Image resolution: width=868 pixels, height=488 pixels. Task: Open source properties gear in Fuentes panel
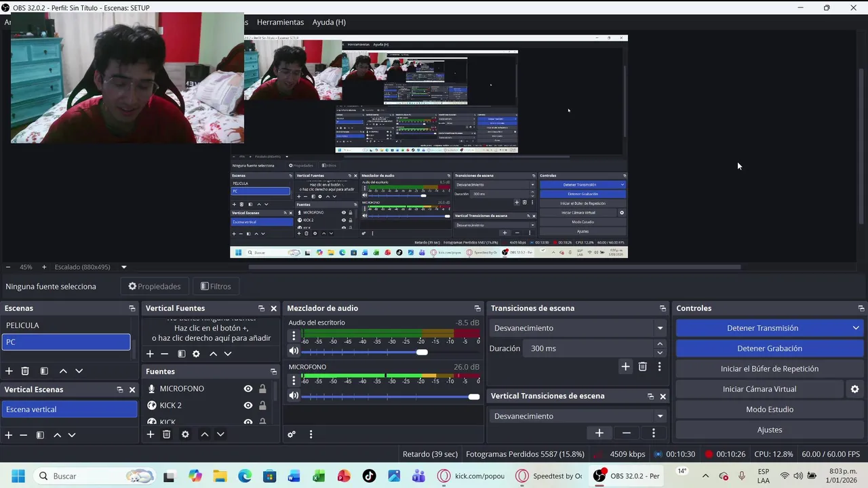click(185, 434)
